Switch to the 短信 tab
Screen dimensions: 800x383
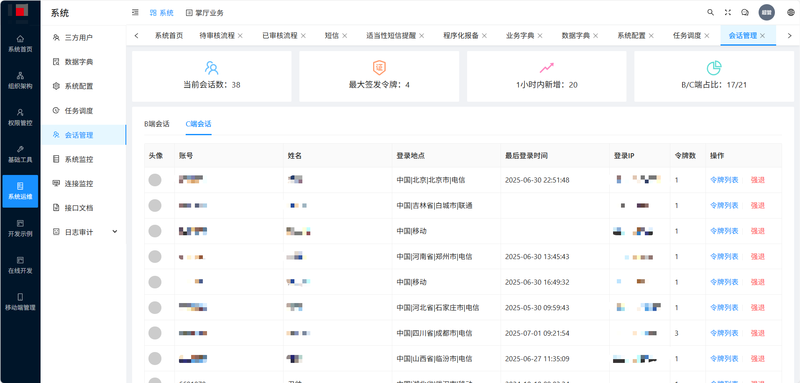click(332, 36)
